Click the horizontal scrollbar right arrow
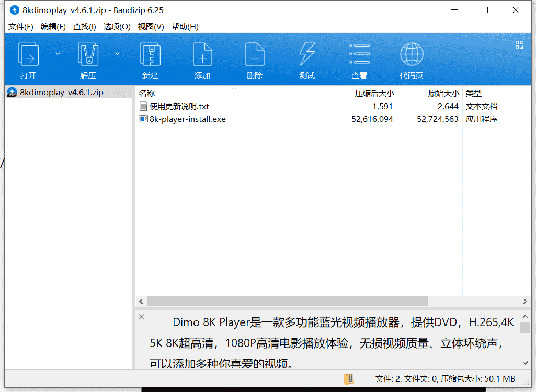536x392 pixels. coord(525,301)
